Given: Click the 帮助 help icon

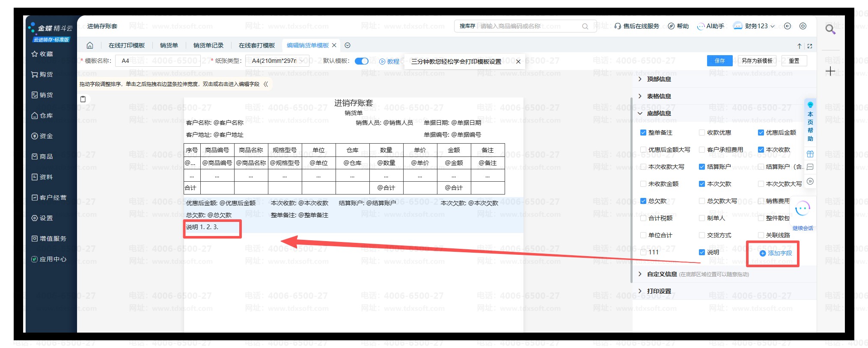Looking at the screenshot, I should pyautogui.click(x=678, y=26).
